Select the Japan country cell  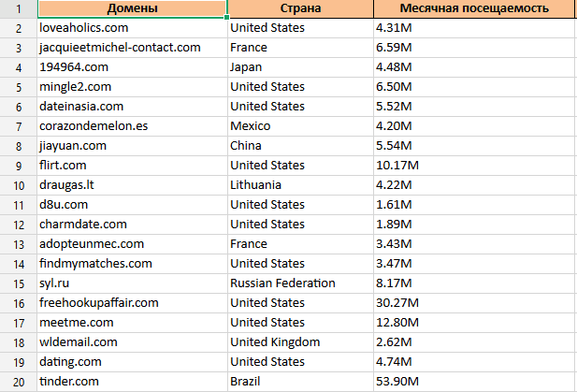point(300,67)
